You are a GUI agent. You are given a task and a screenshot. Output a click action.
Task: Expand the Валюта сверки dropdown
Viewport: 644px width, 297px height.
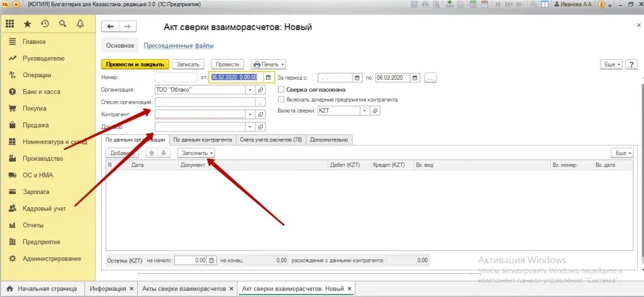(365, 111)
